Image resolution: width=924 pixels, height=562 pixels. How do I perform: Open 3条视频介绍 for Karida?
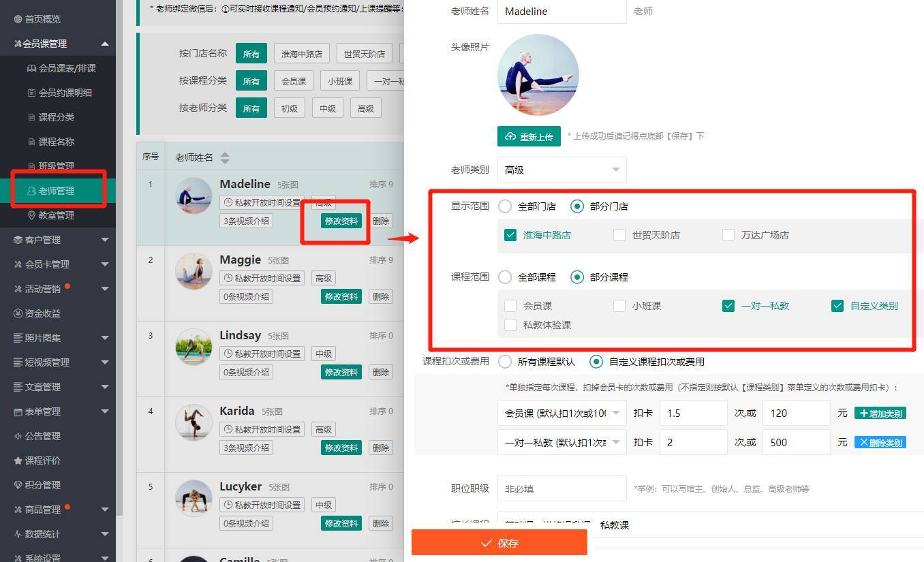(246, 448)
